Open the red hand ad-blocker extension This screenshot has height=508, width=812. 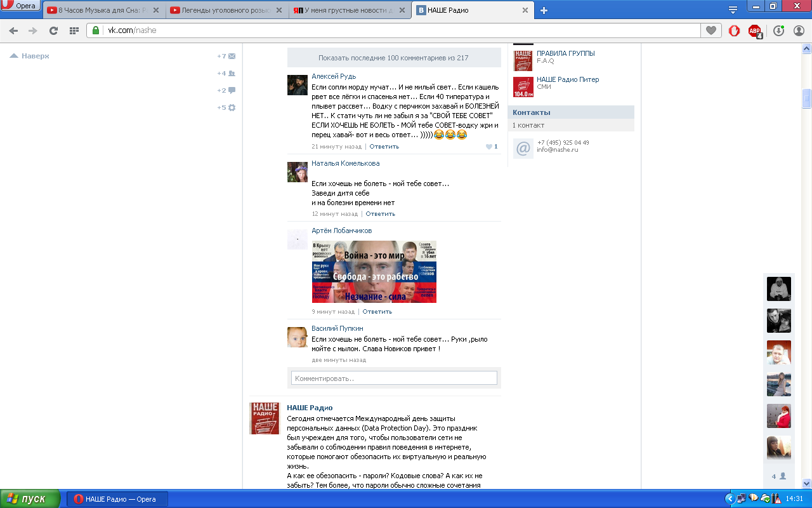click(x=734, y=30)
